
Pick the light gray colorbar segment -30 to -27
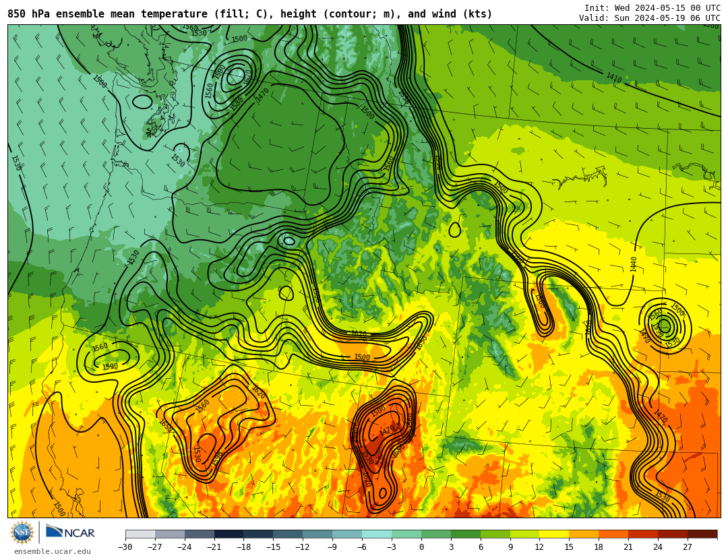(x=140, y=534)
